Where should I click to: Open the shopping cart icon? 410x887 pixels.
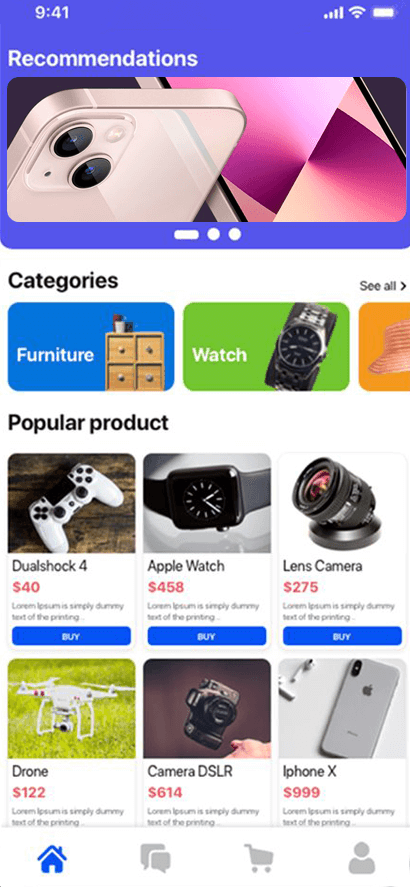(x=258, y=858)
